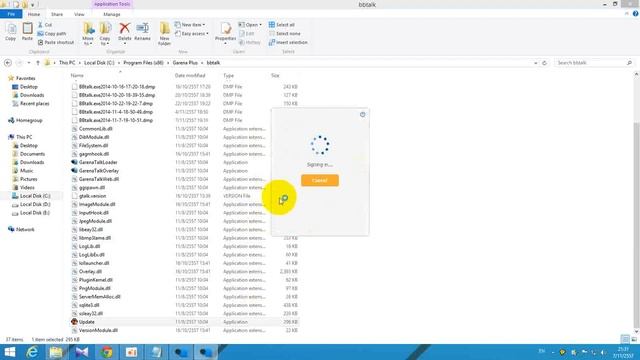Click Program Files (x86) in breadcrumb
This screenshot has height=360, width=640.
(143, 63)
